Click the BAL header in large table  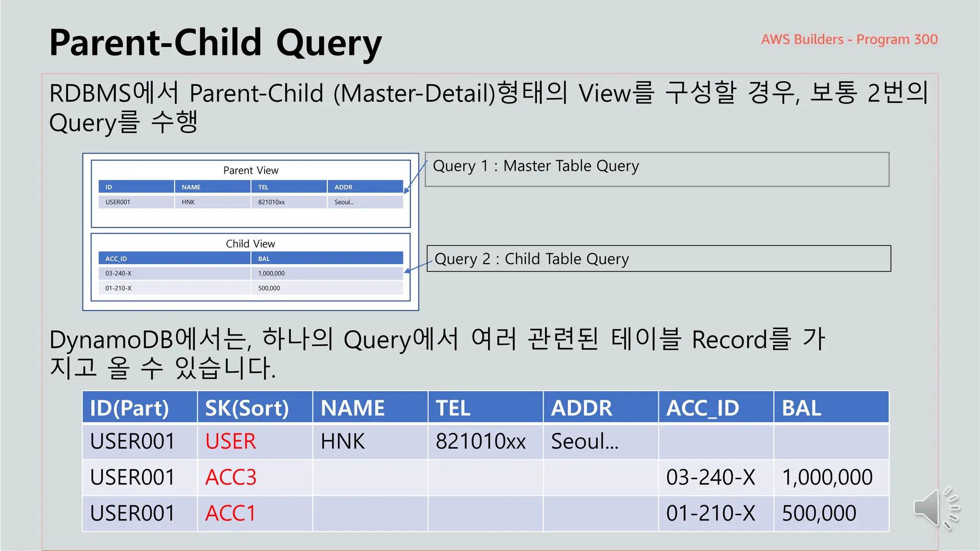[832, 408]
